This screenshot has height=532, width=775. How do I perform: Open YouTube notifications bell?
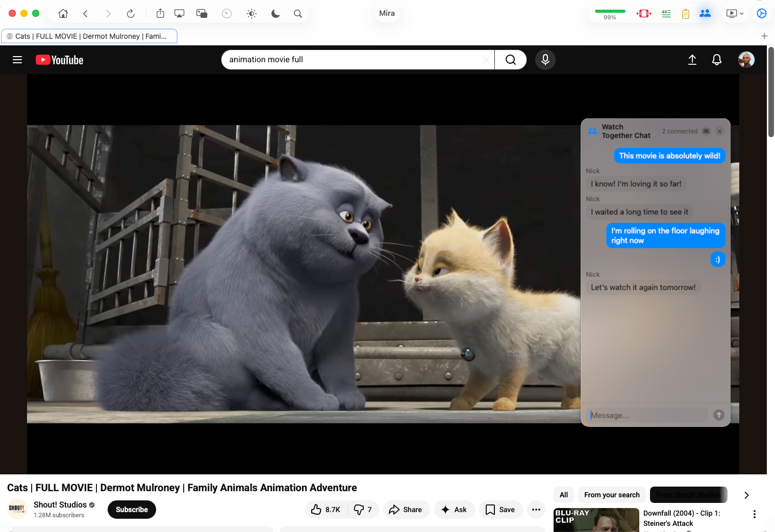717,60
